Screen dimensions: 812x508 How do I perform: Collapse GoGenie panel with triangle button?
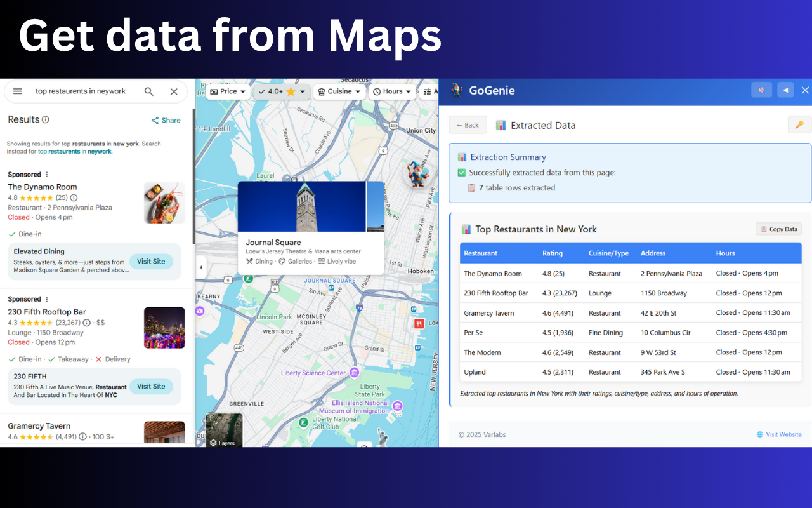pyautogui.click(x=785, y=90)
